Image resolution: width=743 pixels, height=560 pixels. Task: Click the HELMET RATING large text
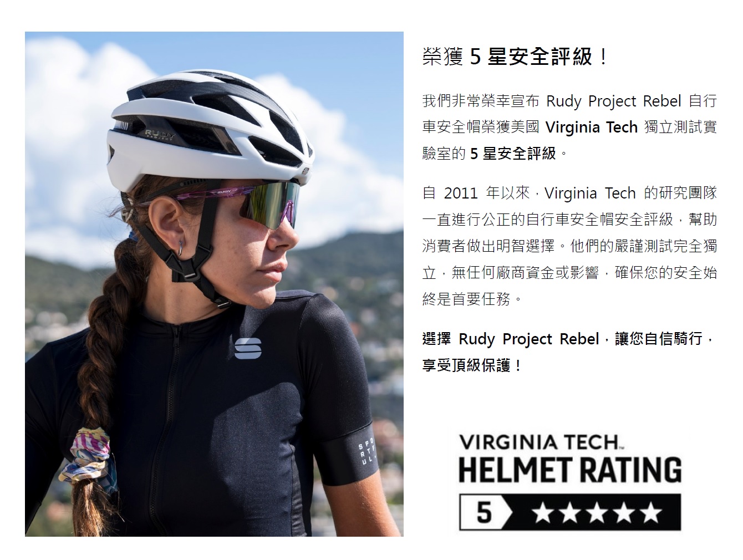[570, 470]
